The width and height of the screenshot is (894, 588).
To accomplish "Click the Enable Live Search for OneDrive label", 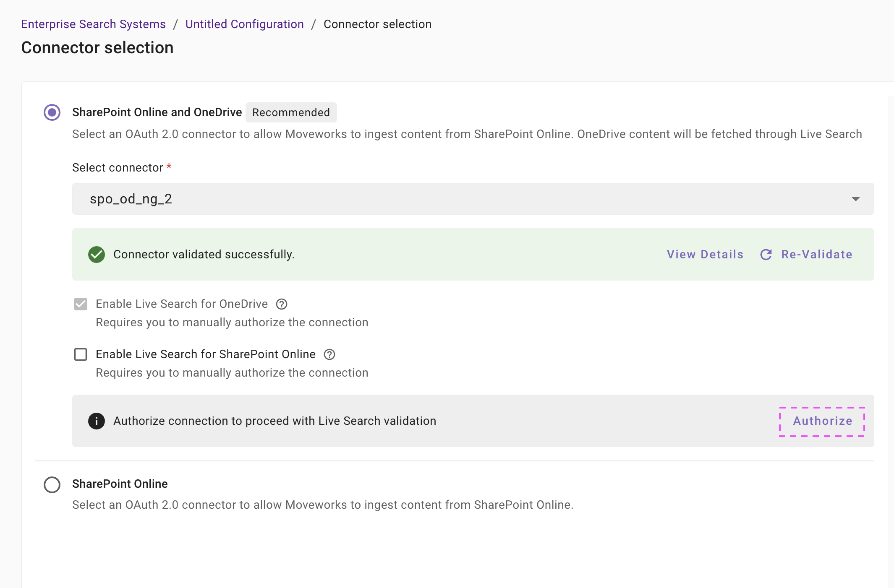I will point(182,304).
